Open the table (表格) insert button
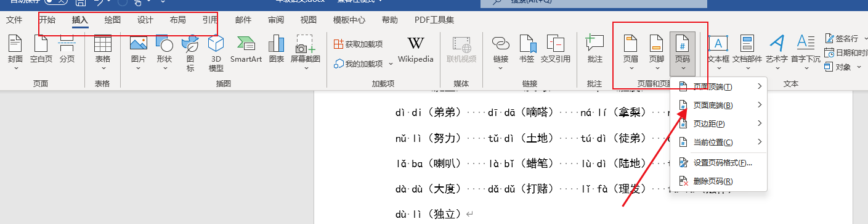Viewport: 868px width, 224px height. [103, 52]
